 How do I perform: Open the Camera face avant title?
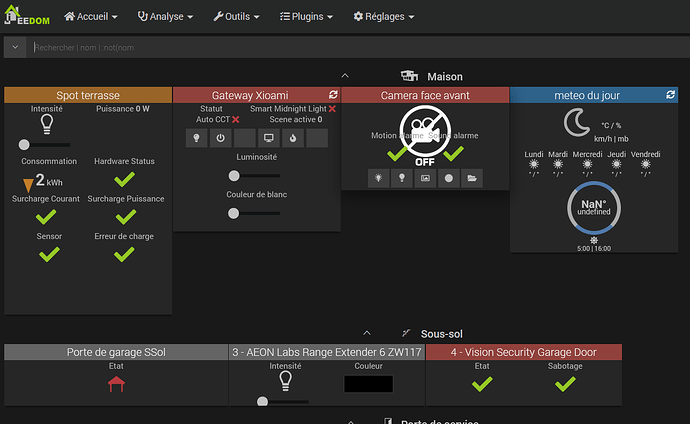click(425, 95)
